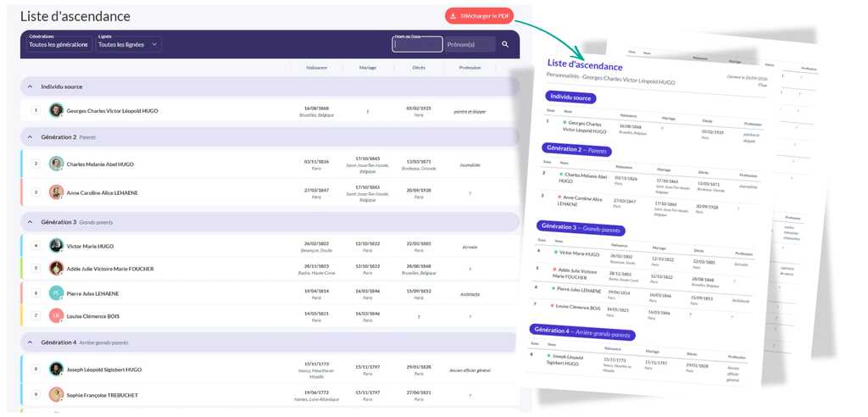Viewport: 868px width, 417px height.
Task: Click the Prénom(s) input field
Action: [x=470, y=44]
